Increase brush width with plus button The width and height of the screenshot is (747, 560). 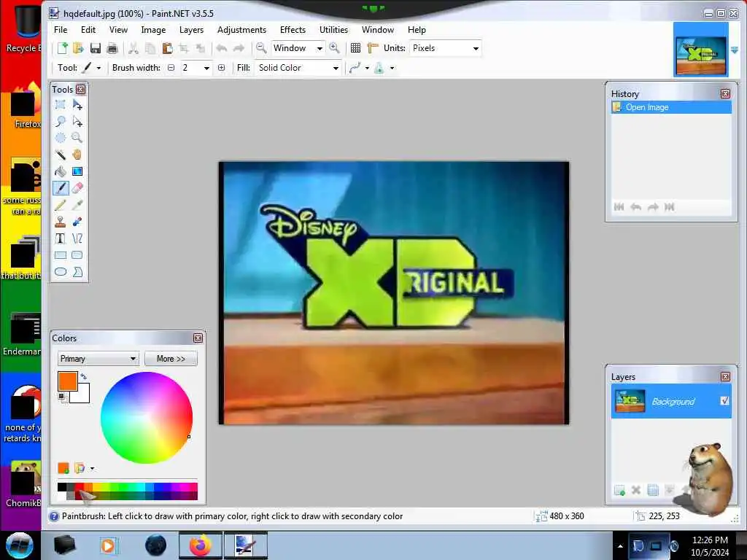(x=221, y=68)
